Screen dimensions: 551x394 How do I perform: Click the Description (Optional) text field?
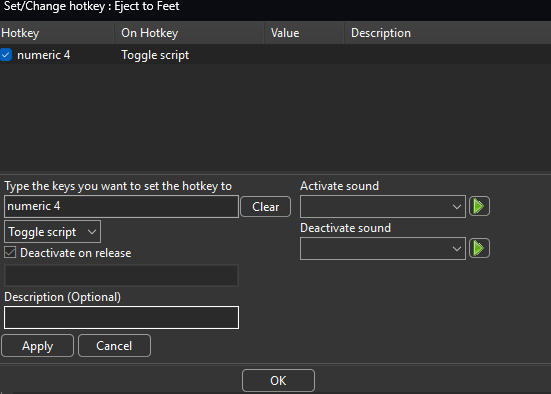point(122,318)
